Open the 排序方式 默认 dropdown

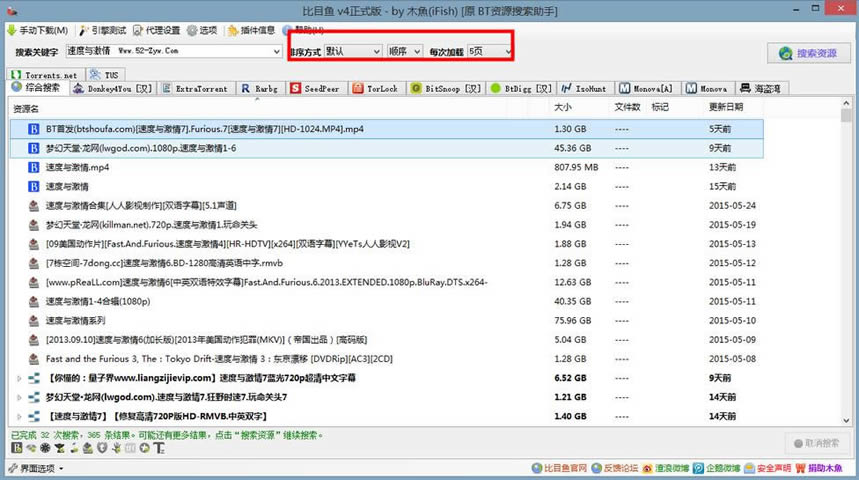pyautogui.click(x=353, y=51)
